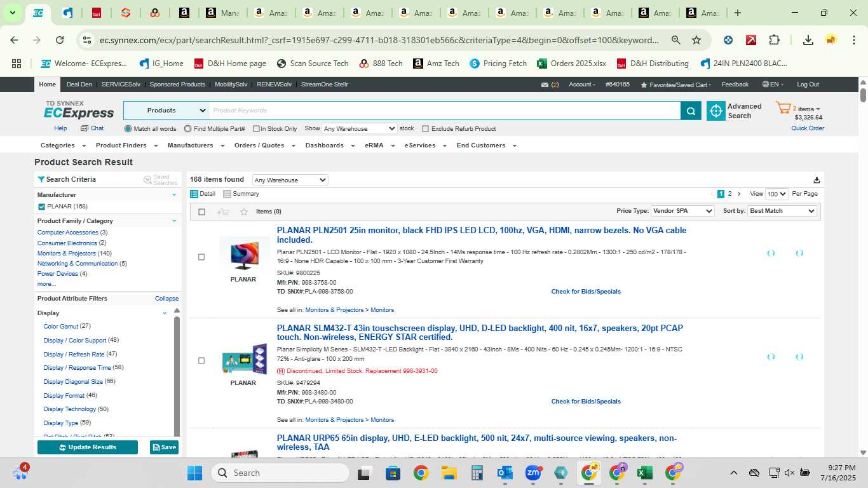This screenshot has height=488, width=868.
Task: Open the Quick Order link
Action: 808,128
